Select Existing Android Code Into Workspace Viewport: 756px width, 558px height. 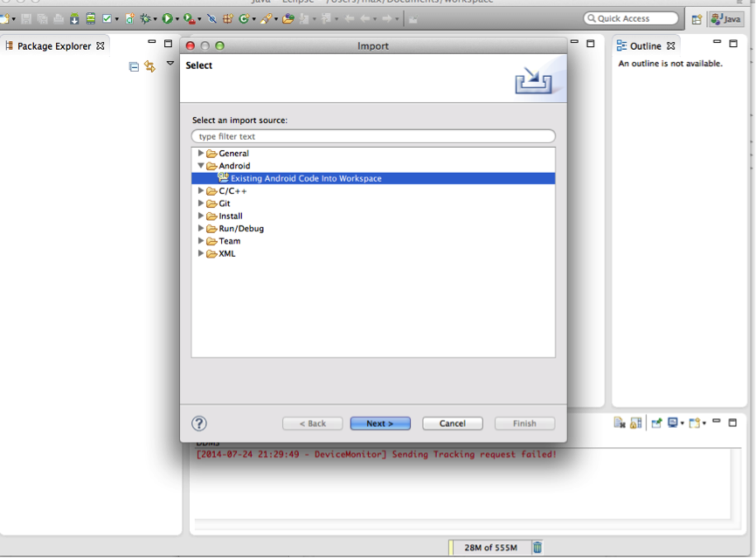(x=373, y=178)
